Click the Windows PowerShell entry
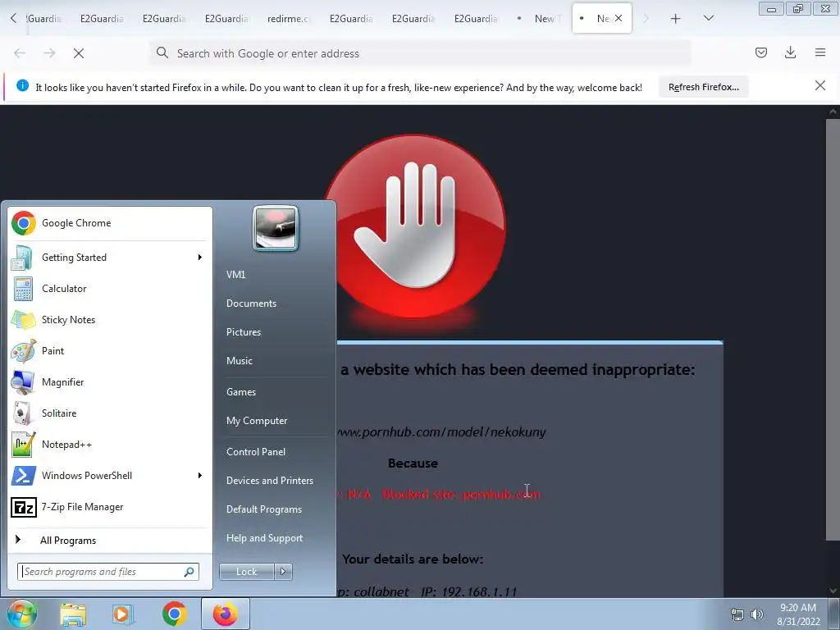Image resolution: width=840 pixels, height=630 pixels. click(110, 476)
